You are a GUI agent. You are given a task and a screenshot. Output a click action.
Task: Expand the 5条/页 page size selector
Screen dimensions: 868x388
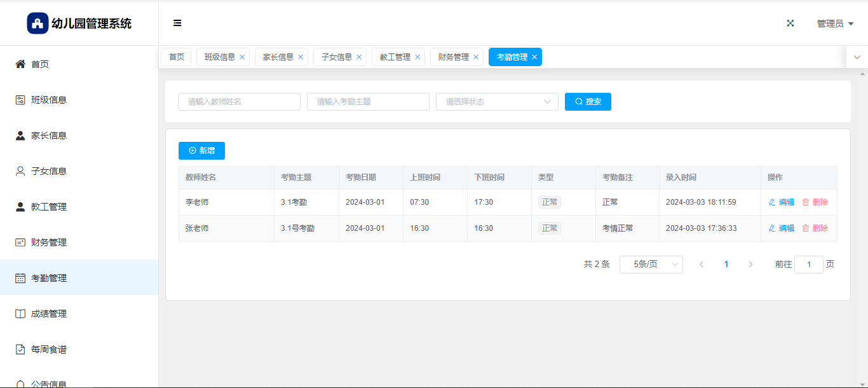point(651,265)
